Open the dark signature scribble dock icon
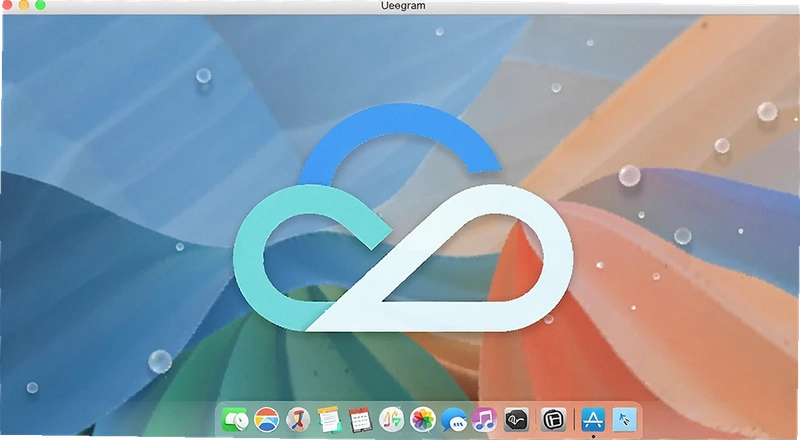Image resolution: width=800 pixels, height=440 pixels. [516, 420]
